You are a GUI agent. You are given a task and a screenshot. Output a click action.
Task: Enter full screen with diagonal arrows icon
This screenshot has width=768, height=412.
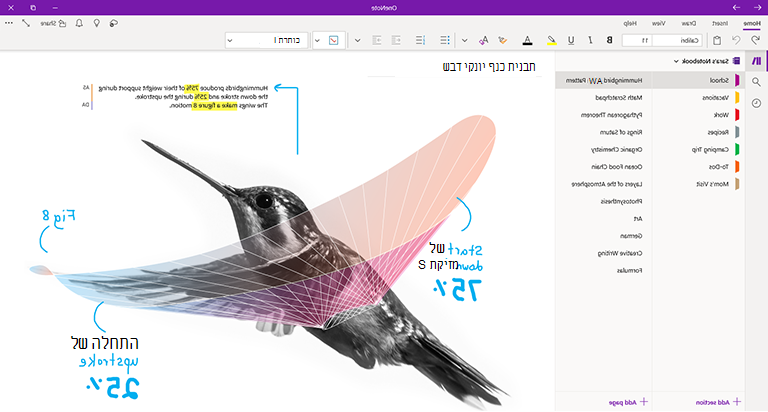pos(26,23)
